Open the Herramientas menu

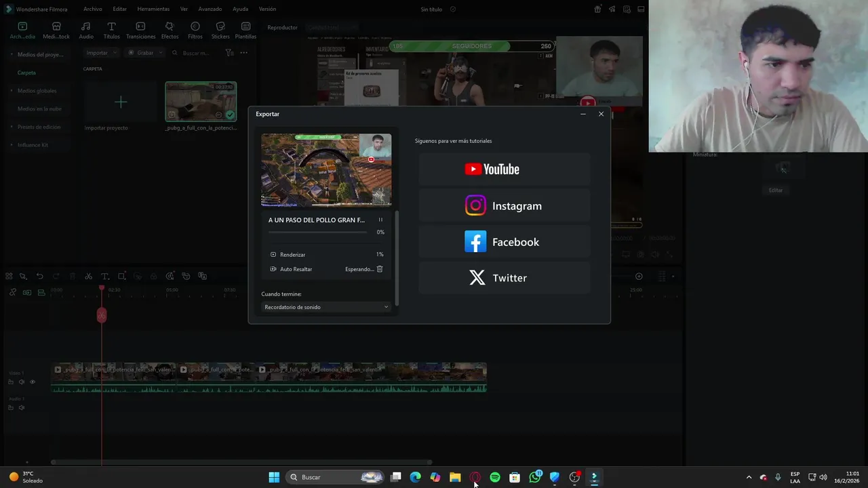click(x=153, y=9)
